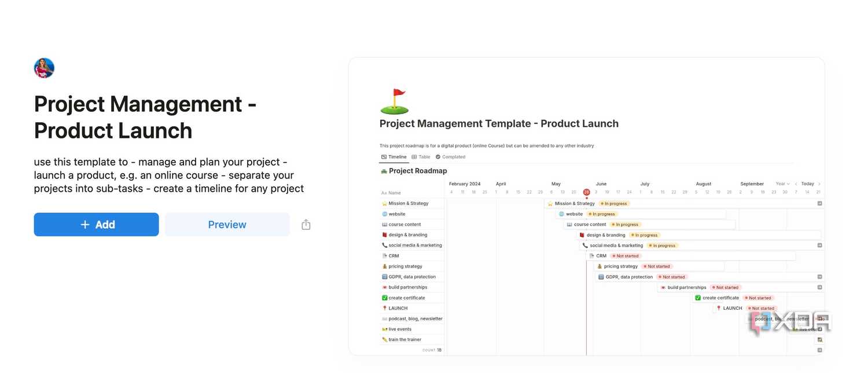Open GDPR, data protection row in name list
The height and width of the screenshot is (373, 868).
tap(412, 277)
